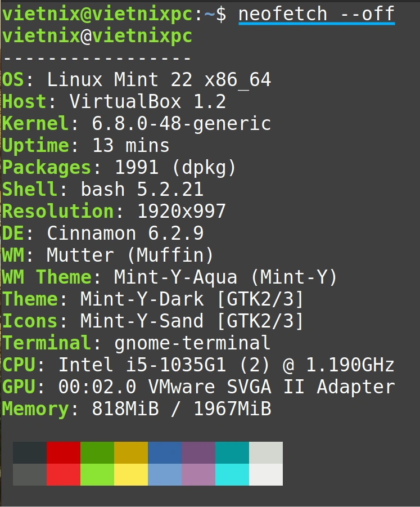This screenshot has width=420, height=507.
Task: Click the Shell bash 5.2.21 line
Action: (103, 189)
